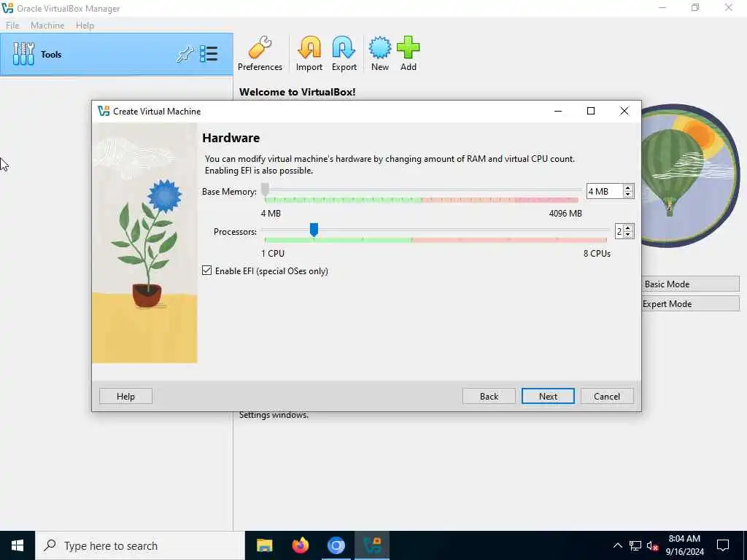Cancel the Create Virtual Machine wizard

point(607,396)
